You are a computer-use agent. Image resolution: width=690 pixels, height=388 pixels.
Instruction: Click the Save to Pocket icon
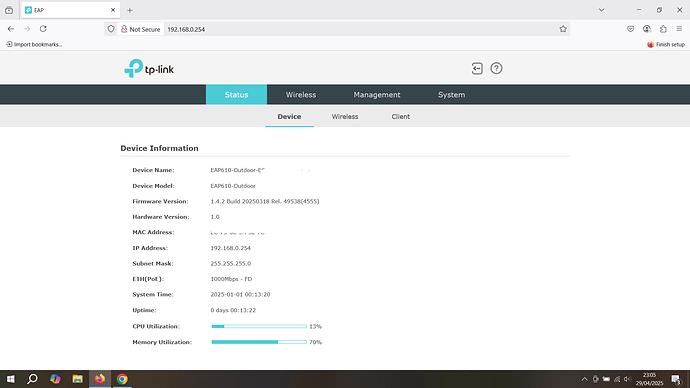[631, 29]
